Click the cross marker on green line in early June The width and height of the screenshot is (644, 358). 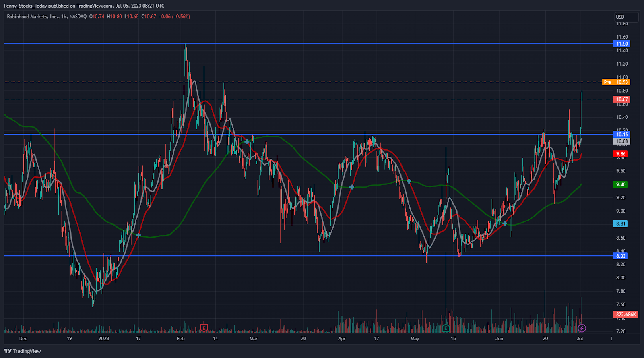[x=505, y=223]
